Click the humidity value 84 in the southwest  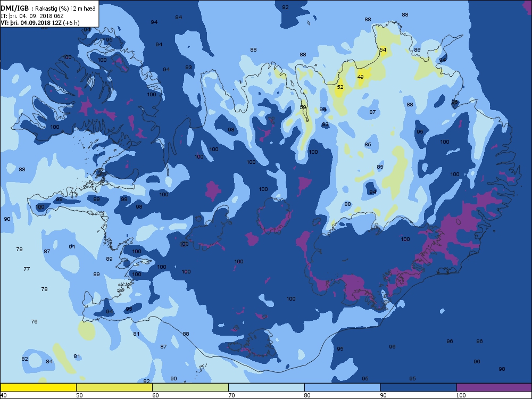(49, 361)
